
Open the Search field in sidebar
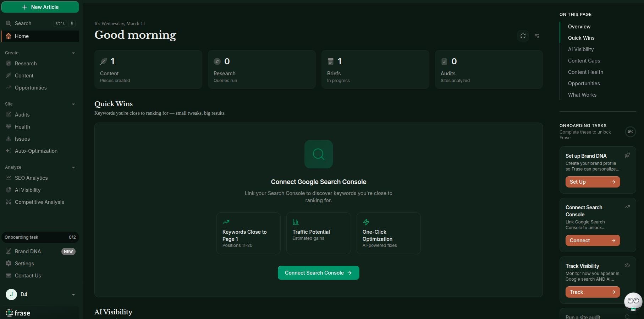[x=40, y=23]
